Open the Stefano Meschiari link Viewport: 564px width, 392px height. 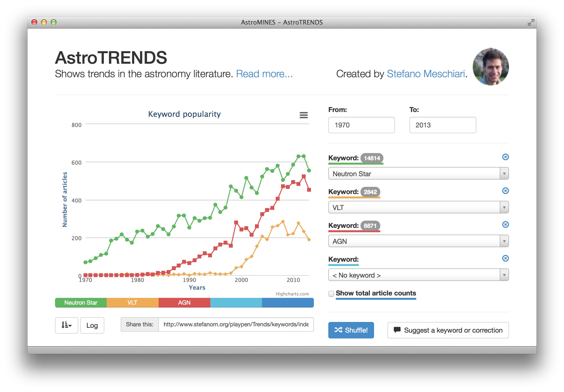point(426,74)
